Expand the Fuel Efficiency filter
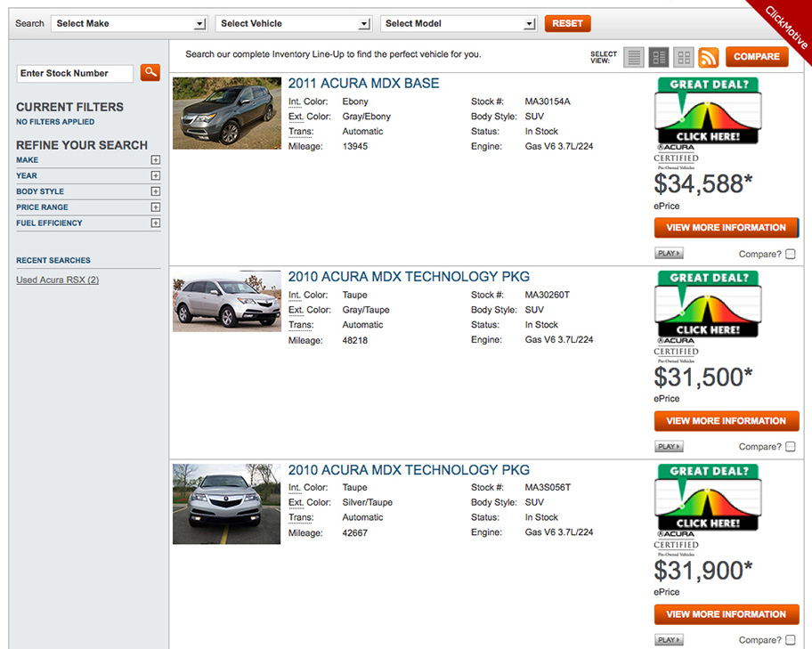Image resolution: width=812 pixels, height=649 pixels. [x=155, y=223]
